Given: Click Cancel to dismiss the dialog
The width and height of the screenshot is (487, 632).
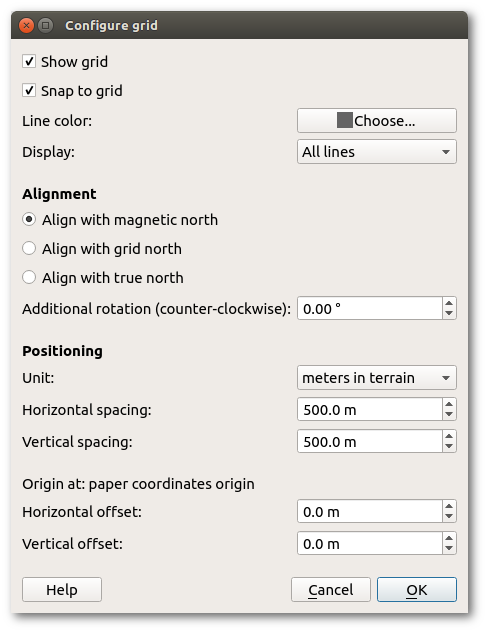Looking at the screenshot, I should tap(331, 590).
